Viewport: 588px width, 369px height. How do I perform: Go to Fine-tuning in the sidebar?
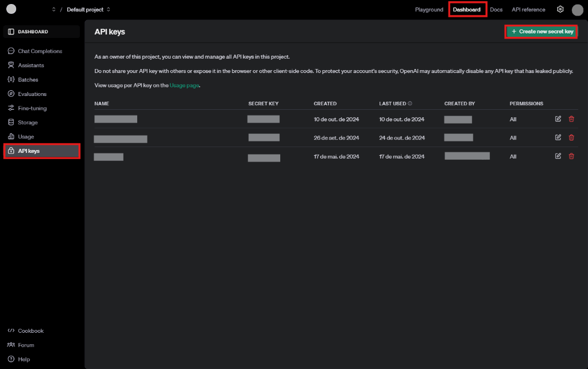[32, 108]
